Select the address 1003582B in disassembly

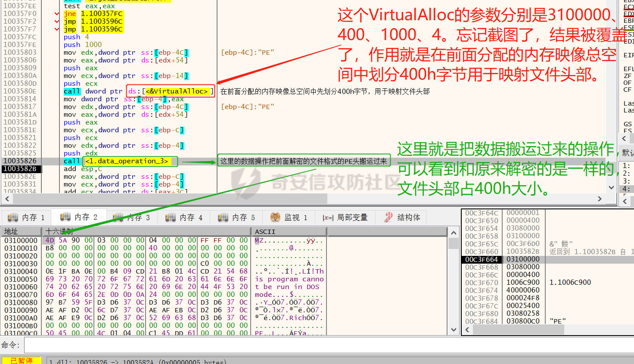20,169
